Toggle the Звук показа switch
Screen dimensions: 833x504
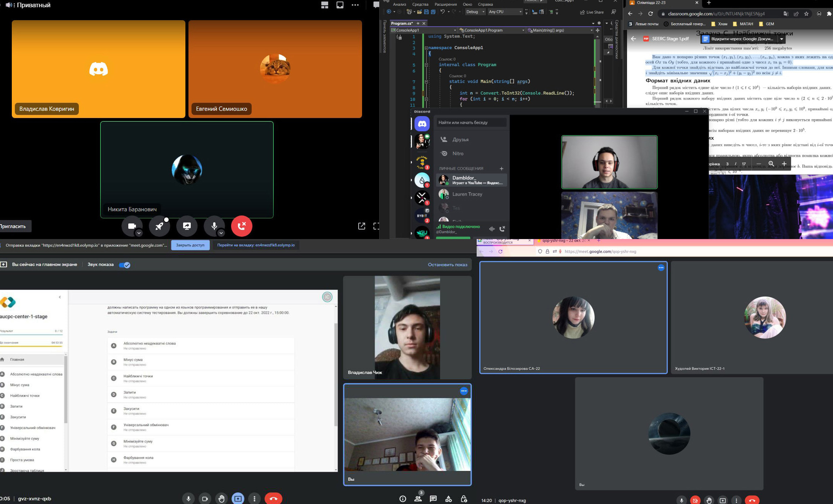coord(124,265)
